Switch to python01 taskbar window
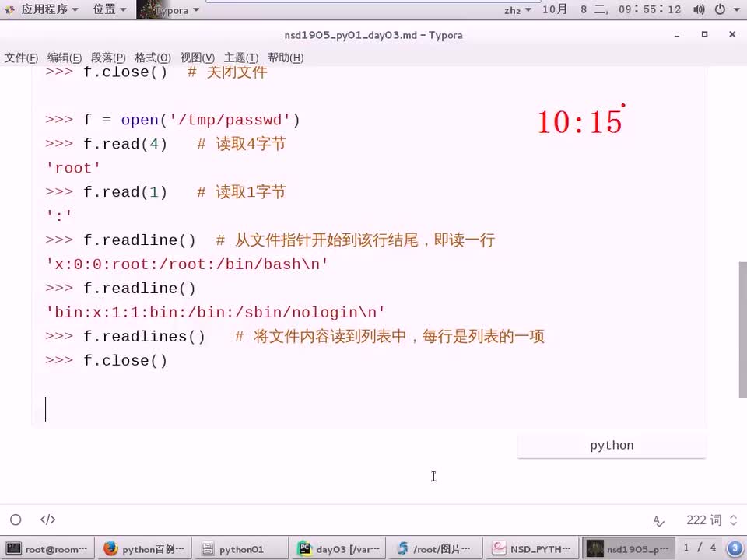747x560 pixels. 241,549
